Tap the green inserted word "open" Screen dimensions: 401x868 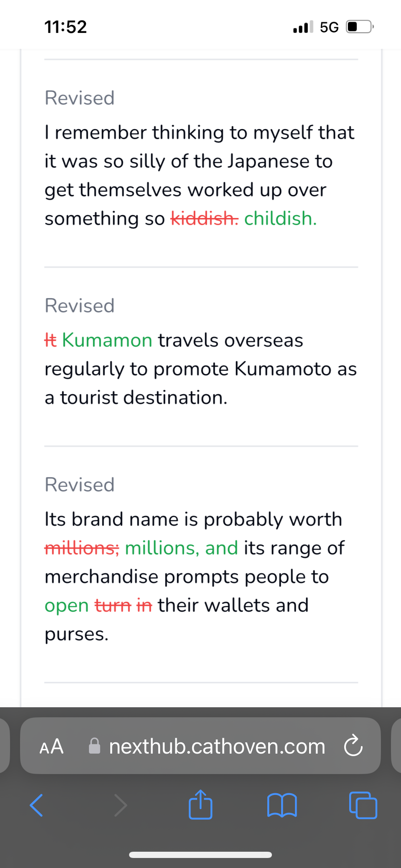[x=66, y=606]
